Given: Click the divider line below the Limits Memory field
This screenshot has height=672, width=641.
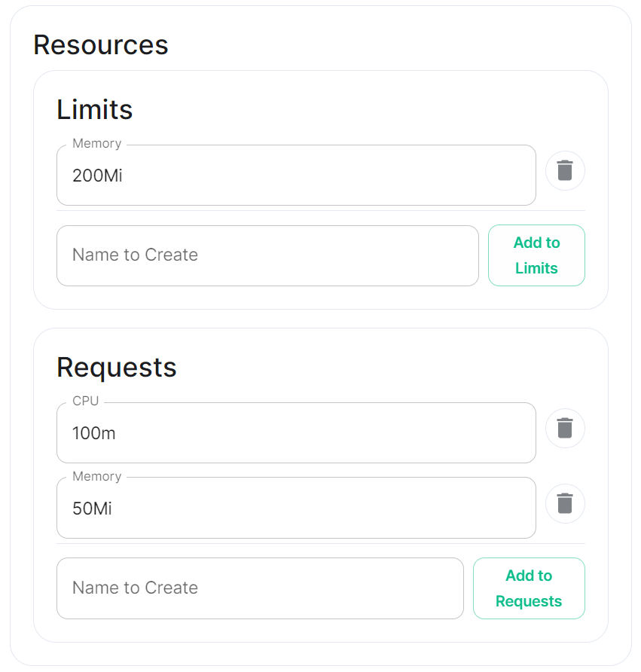Looking at the screenshot, I should point(321,210).
